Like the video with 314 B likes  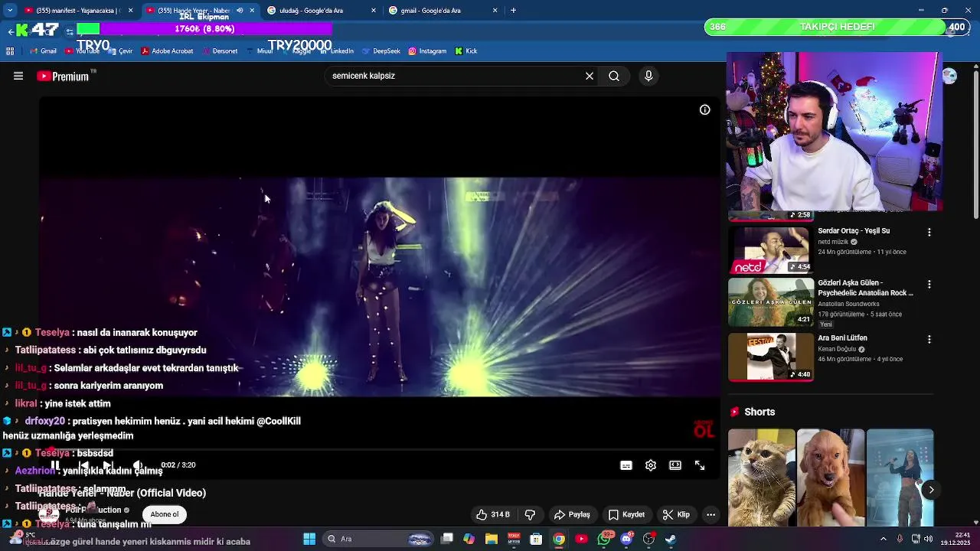click(492, 514)
